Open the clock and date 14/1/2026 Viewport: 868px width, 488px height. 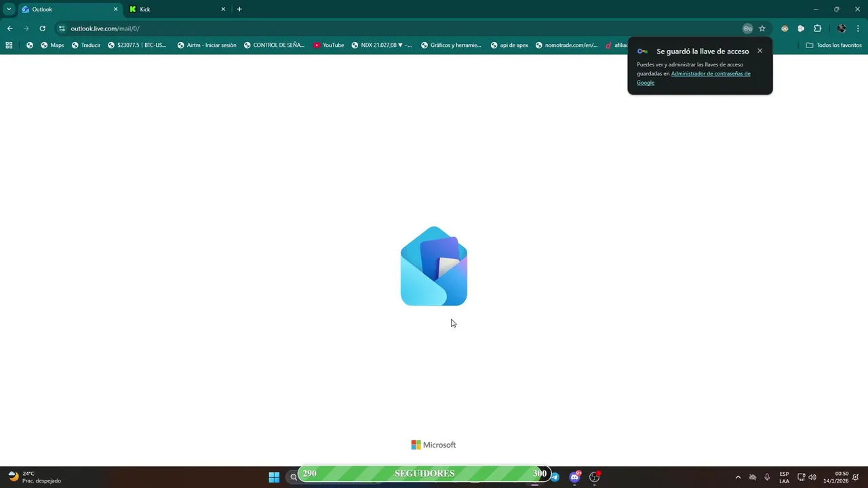pyautogui.click(x=835, y=477)
